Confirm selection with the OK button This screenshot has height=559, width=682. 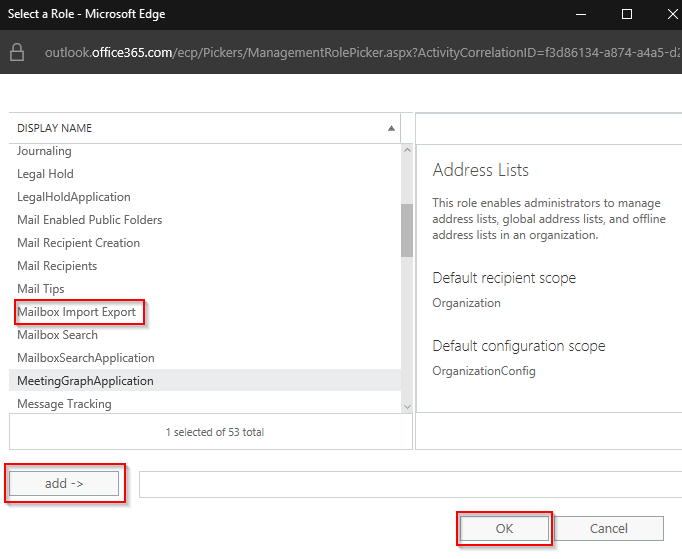pyautogui.click(x=504, y=528)
